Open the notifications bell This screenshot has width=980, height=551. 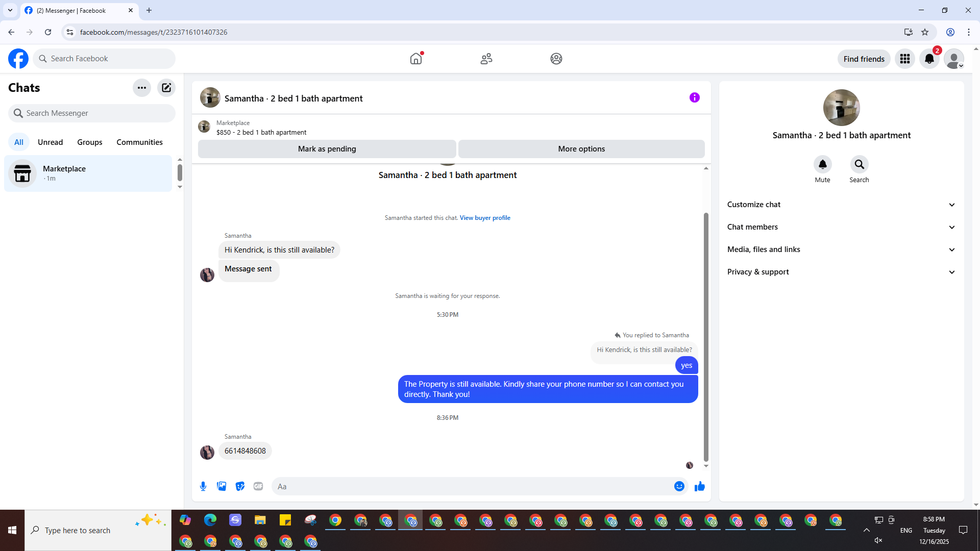[929, 59]
